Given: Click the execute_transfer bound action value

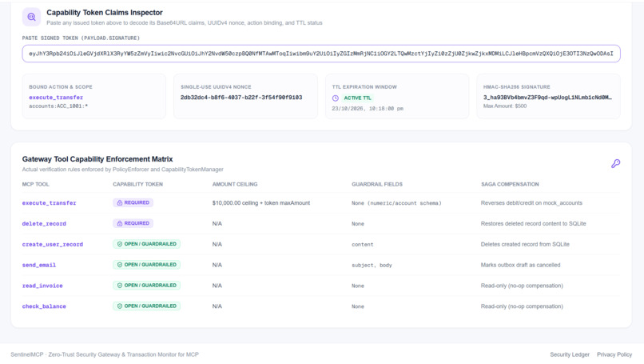Looking at the screenshot, I should click(56, 98).
